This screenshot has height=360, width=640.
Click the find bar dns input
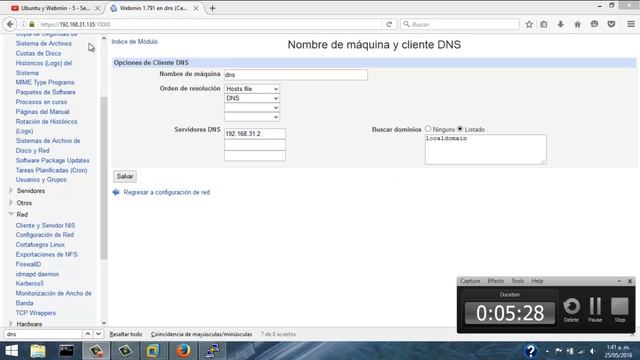[42, 334]
